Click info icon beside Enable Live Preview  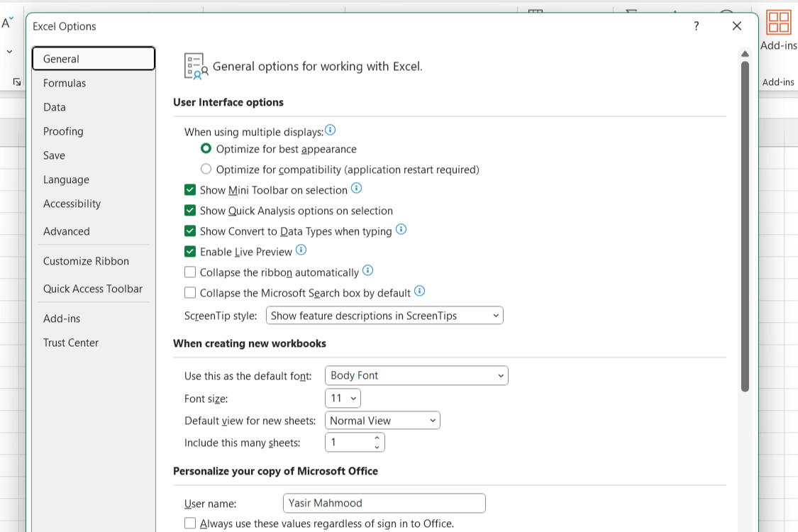[x=301, y=250]
